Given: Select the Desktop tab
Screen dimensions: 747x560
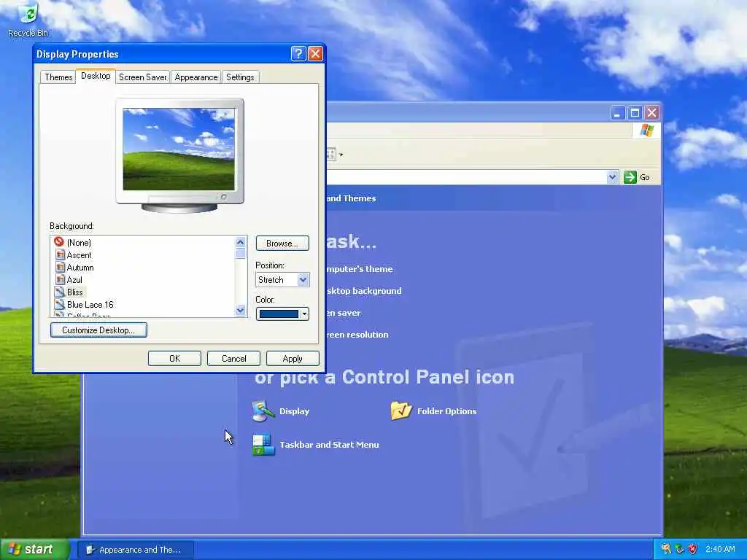Looking at the screenshot, I should [96, 76].
